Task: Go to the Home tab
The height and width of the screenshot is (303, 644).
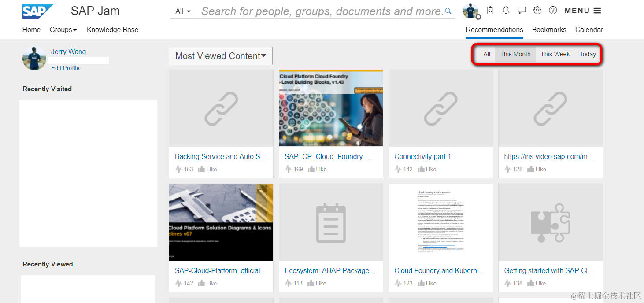Action: pyautogui.click(x=31, y=30)
